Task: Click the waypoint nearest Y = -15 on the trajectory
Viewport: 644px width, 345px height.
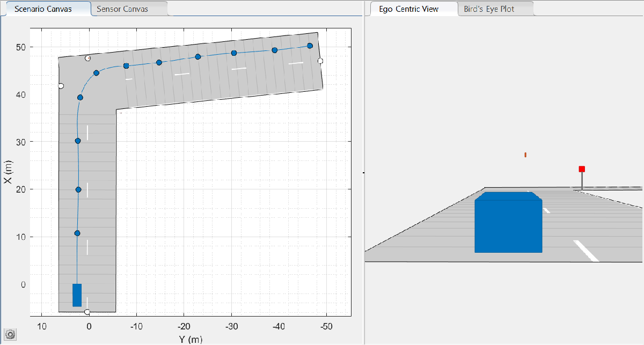Action: pyautogui.click(x=159, y=63)
